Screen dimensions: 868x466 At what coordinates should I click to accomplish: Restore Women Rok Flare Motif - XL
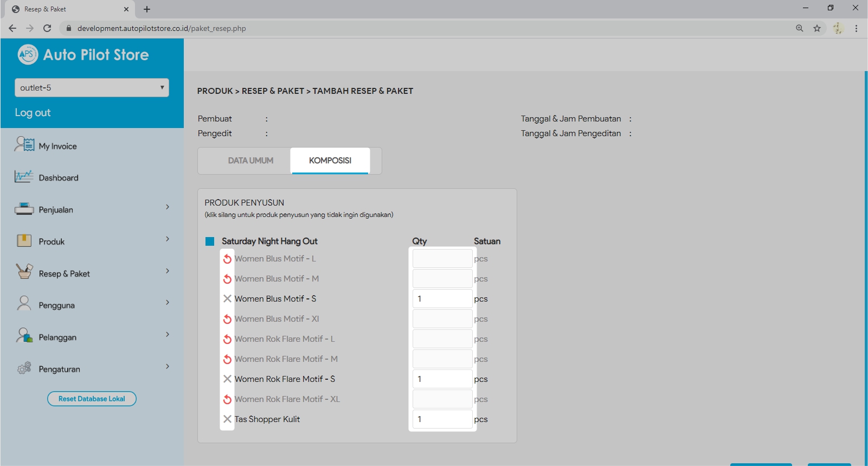[227, 400]
